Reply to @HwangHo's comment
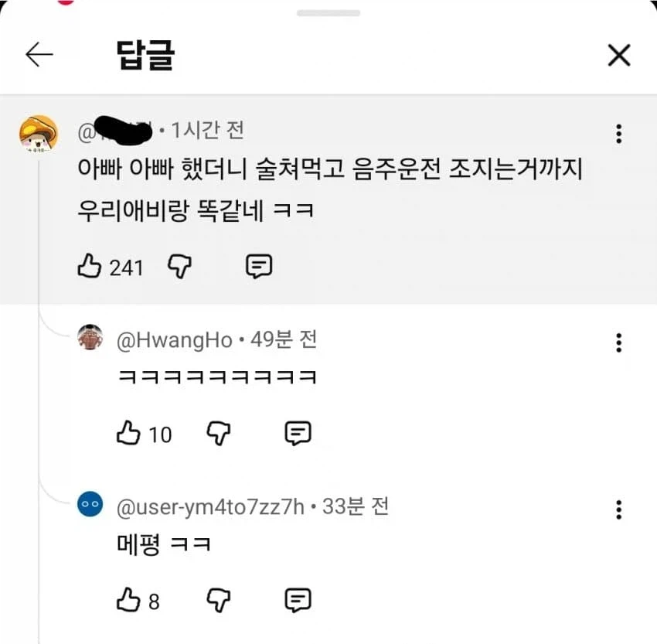Viewport: 657px width, 644px height. (298, 434)
